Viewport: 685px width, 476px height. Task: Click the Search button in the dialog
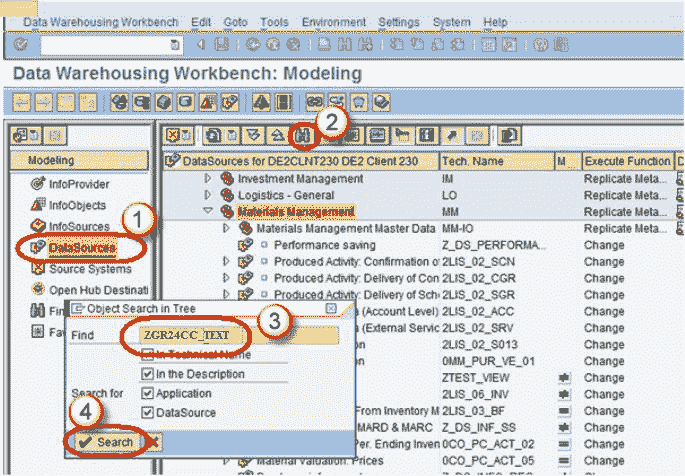107,442
